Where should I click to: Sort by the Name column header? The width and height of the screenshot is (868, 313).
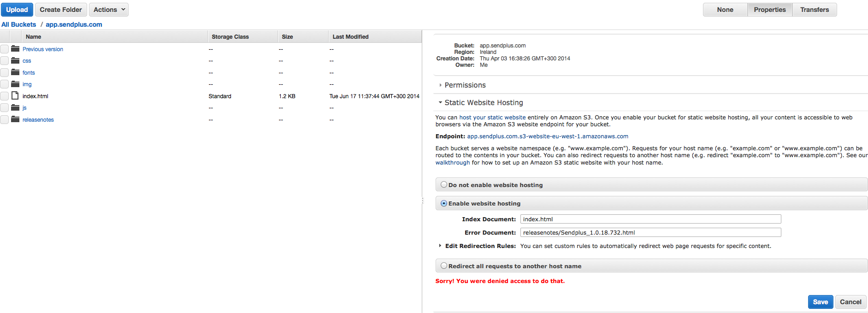(x=114, y=37)
